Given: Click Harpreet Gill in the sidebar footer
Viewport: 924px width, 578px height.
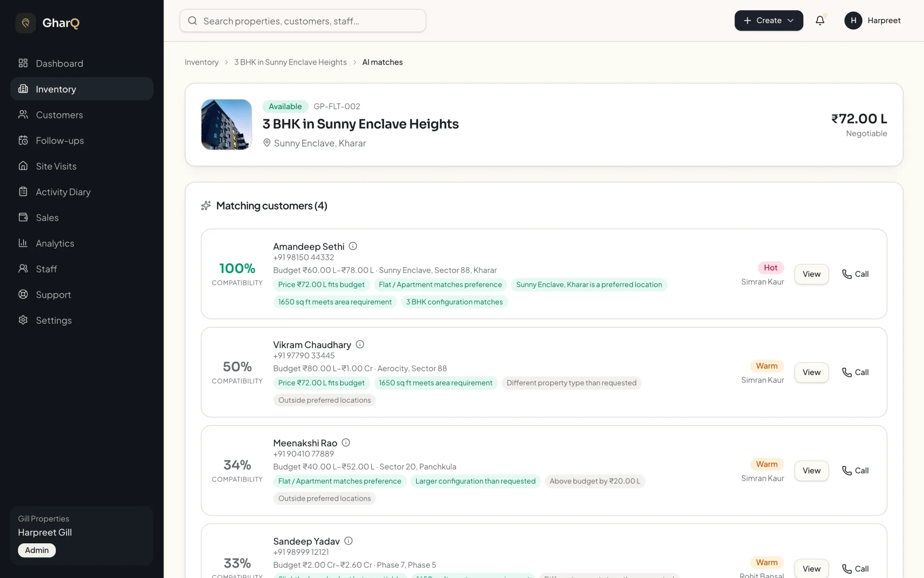Looking at the screenshot, I should coord(45,533).
